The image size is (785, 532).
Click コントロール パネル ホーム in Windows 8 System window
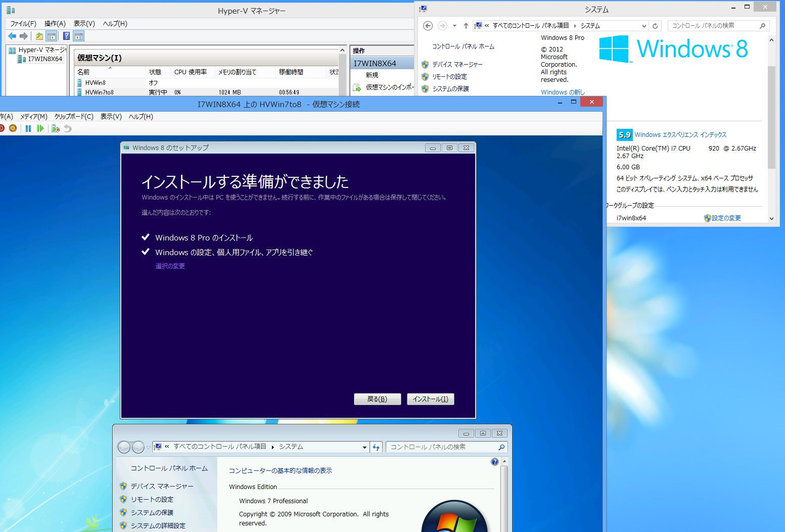[463, 46]
